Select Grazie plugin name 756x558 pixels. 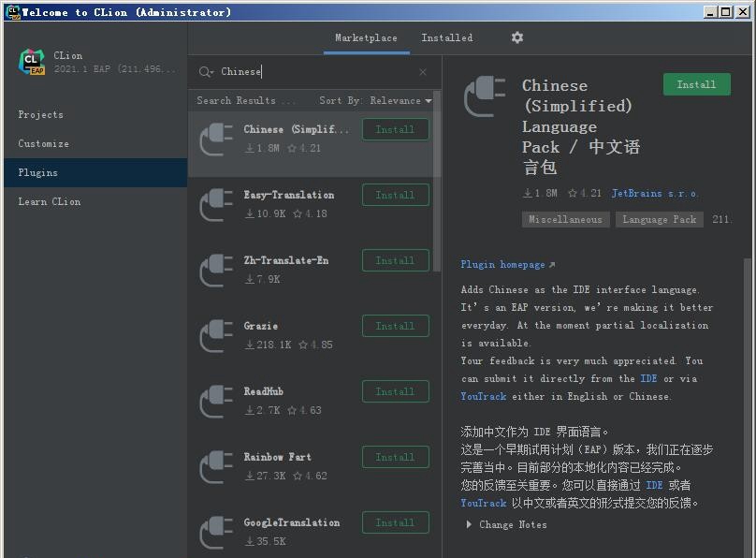tap(261, 326)
